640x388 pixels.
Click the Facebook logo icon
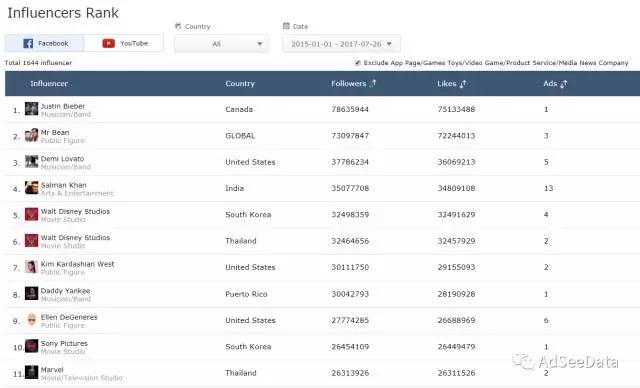tap(28, 43)
